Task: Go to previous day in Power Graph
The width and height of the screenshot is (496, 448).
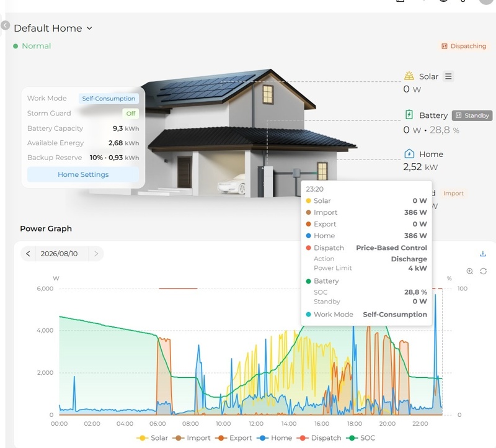Action: click(x=28, y=254)
